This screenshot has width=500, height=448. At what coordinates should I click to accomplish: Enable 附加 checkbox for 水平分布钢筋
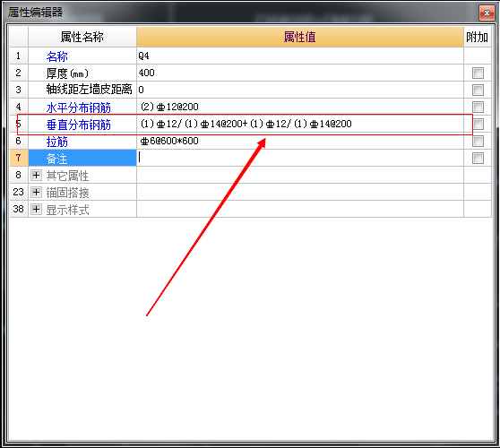tap(478, 107)
